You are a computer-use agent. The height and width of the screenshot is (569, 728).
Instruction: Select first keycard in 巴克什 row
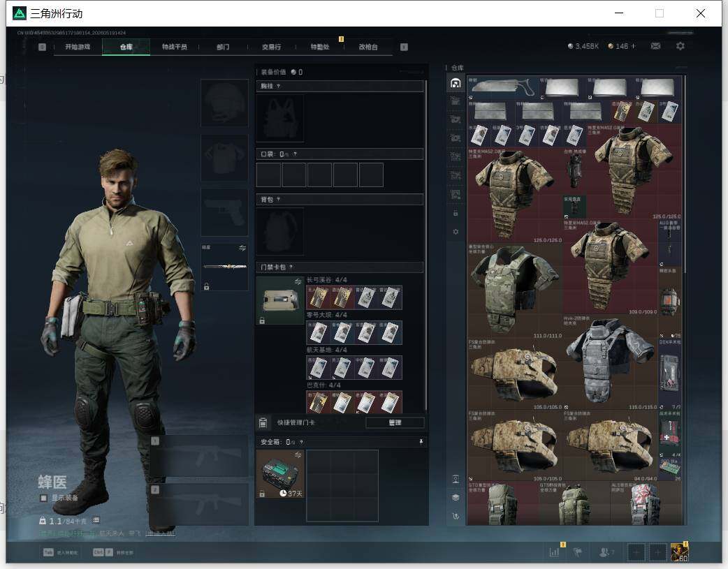pyautogui.click(x=318, y=402)
